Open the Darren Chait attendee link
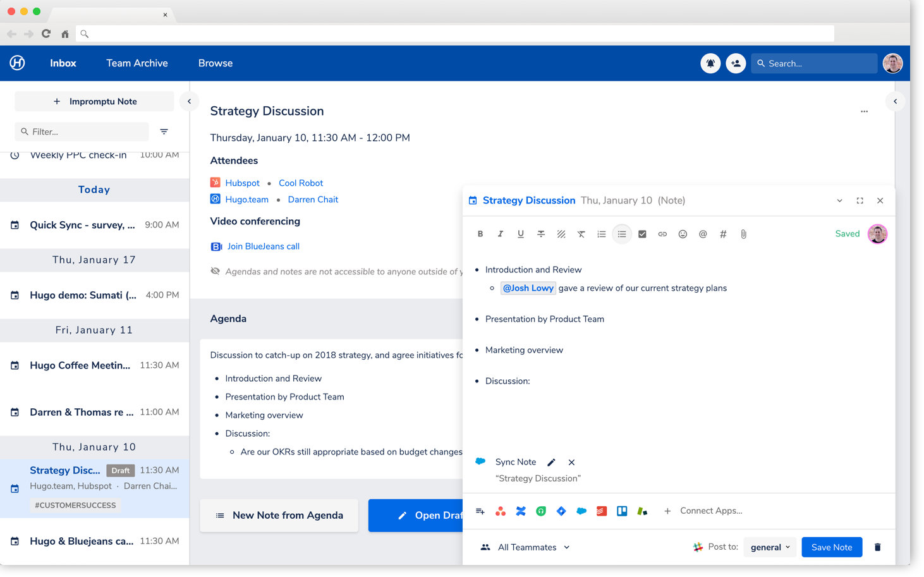Viewport: 924px width, 577px height. click(313, 200)
